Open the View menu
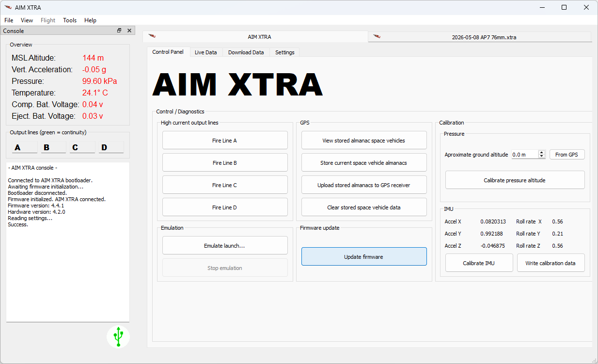The image size is (598, 364). coord(27,20)
